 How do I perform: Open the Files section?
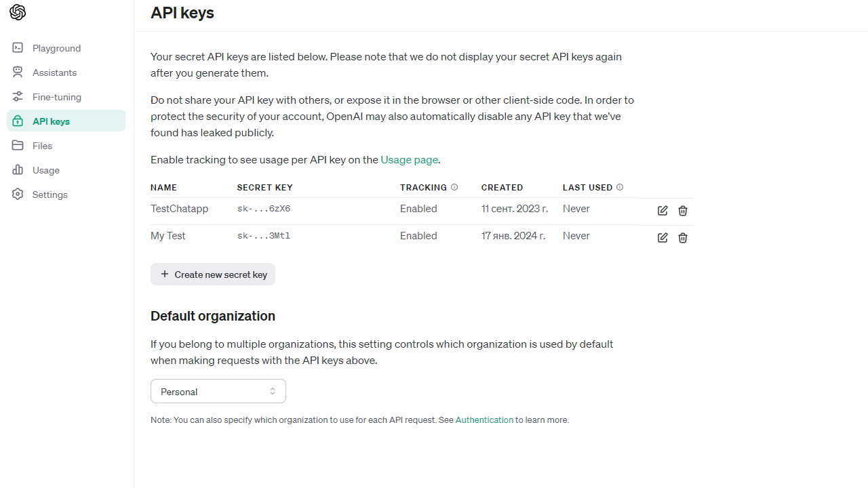pos(42,146)
